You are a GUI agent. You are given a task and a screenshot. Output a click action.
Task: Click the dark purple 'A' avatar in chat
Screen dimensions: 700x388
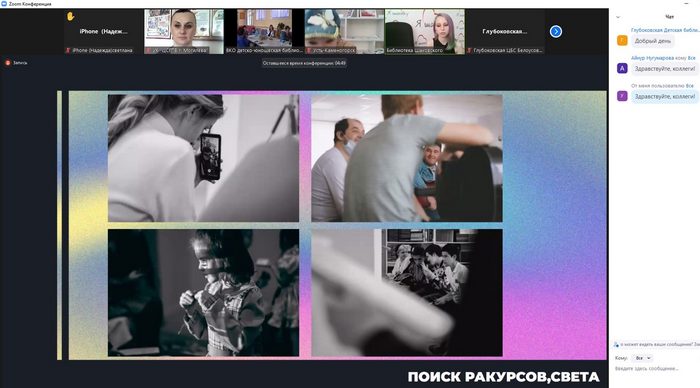[x=622, y=68]
